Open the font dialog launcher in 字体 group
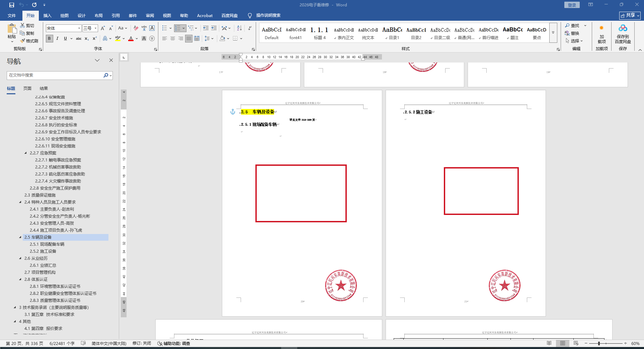Screen dimensions: 644x349 click(x=156, y=49)
